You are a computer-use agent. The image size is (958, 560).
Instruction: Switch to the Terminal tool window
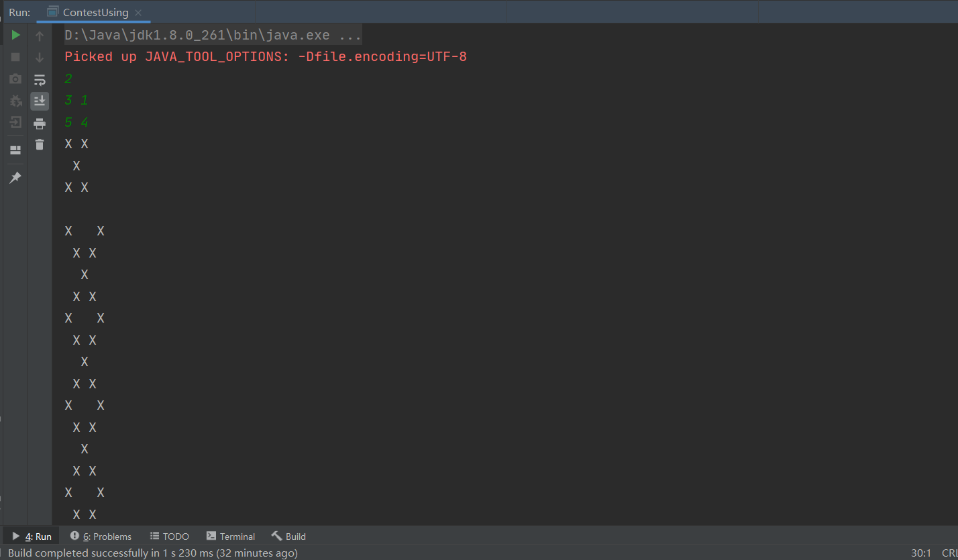click(x=231, y=537)
